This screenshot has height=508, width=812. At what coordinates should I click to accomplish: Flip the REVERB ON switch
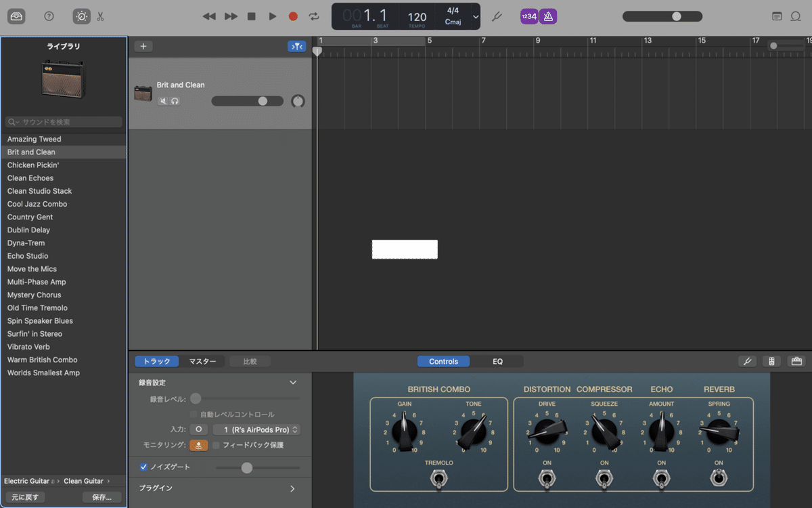(719, 479)
